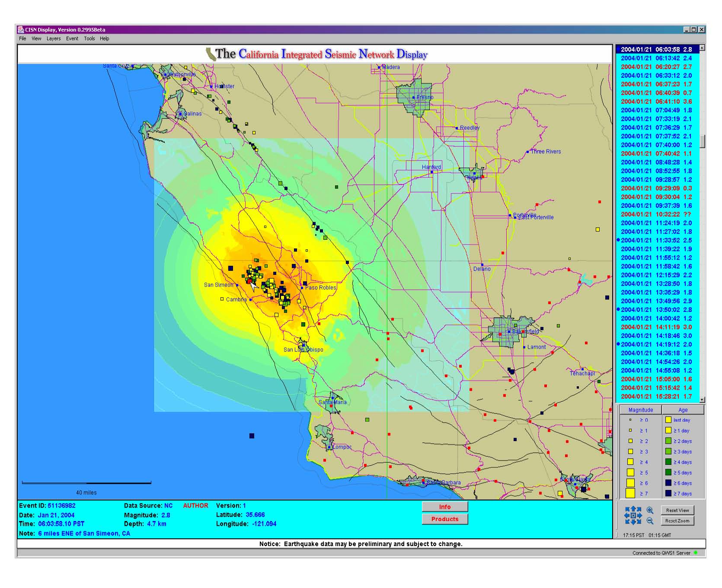This screenshot has width=722, height=588.
Task: Click the dark green '≥ 4 days' swatch
Action: [x=668, y=462]
